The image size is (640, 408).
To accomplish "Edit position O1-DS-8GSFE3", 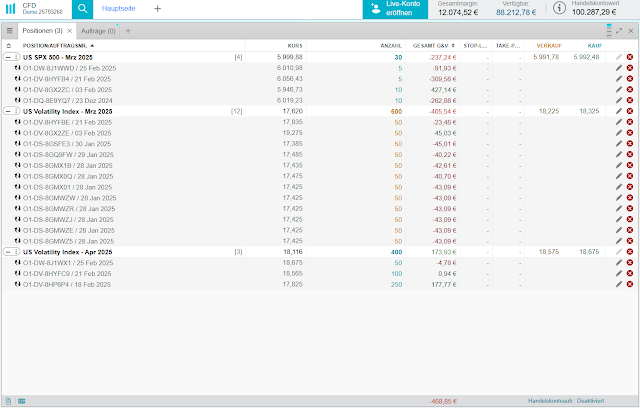I will pyautogui.click(x=619, y=144).
